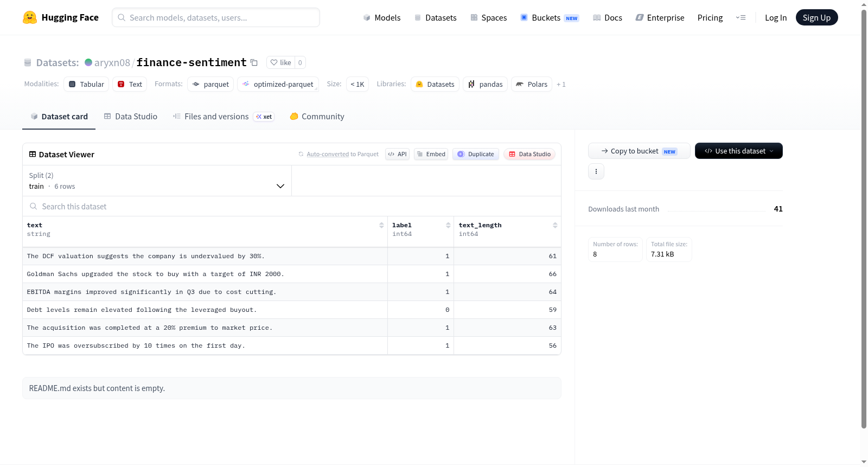Screen dimensions: 868x467
Task: Follow the Auto-converted link
Action: pos(328,154)
